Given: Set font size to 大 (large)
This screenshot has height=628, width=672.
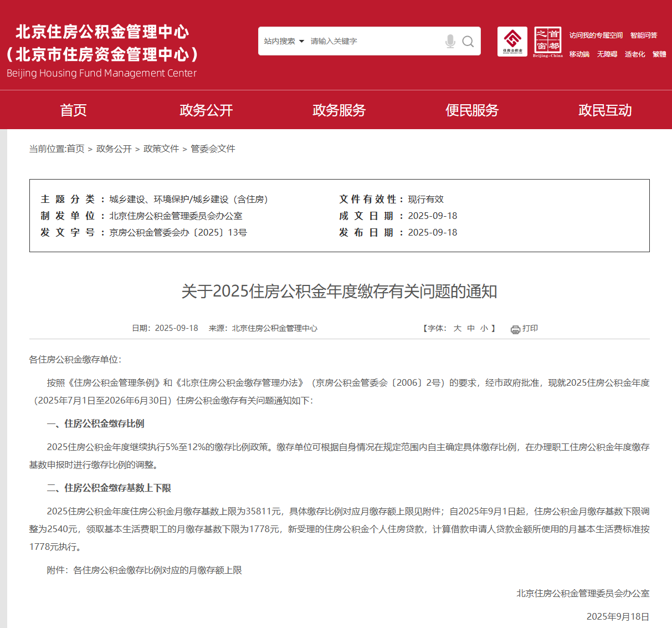Looking at the screenshot, I should click(458, 328).
